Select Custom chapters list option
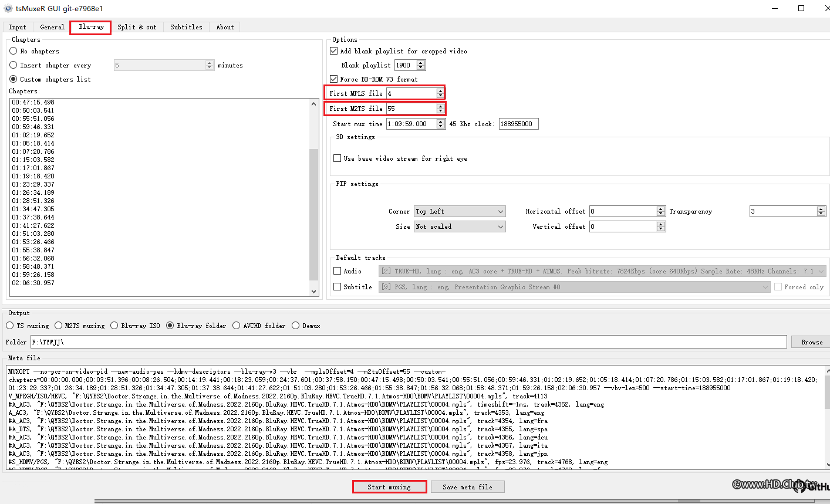Image resolution: width=830 pixels, height=504 pixels. [x=50, y=79]
